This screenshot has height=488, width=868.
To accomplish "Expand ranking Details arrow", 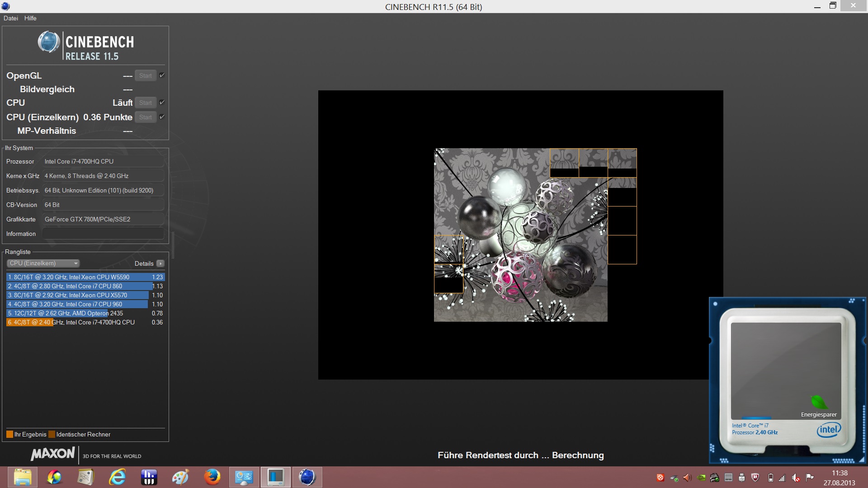I will point(160,263).
